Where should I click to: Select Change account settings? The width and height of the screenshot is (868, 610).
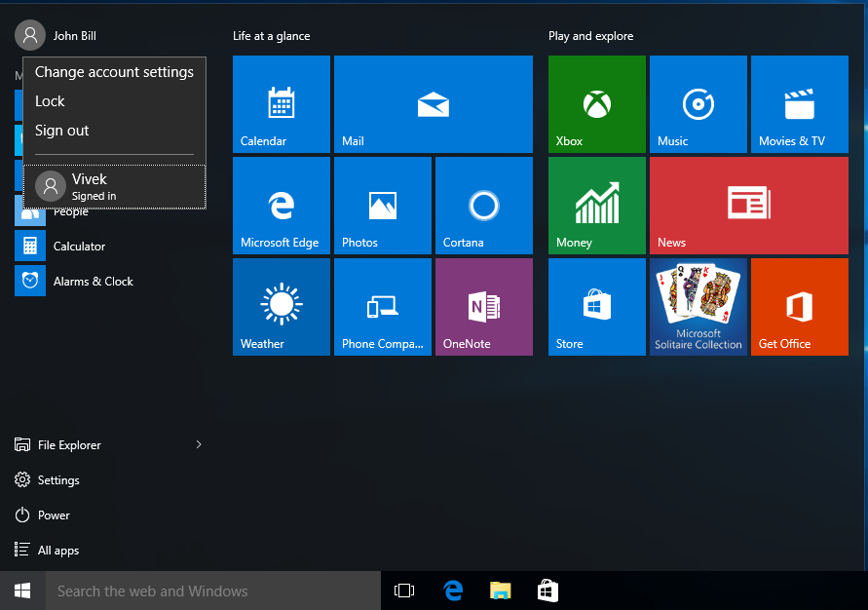tap(115, 72)
